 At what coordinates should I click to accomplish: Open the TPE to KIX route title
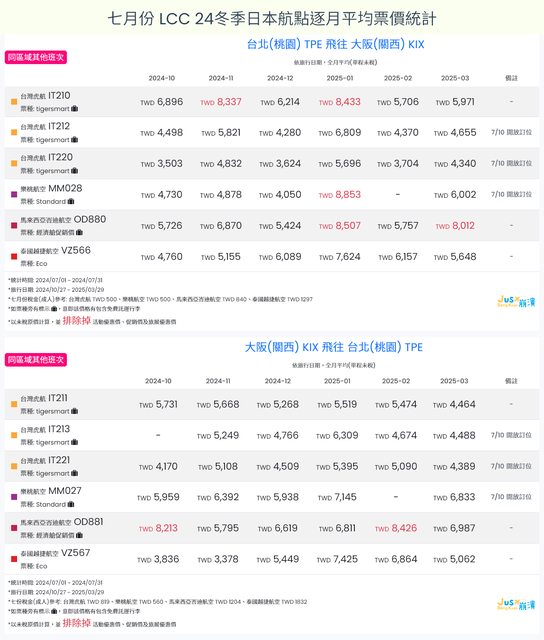pos(335,44)
